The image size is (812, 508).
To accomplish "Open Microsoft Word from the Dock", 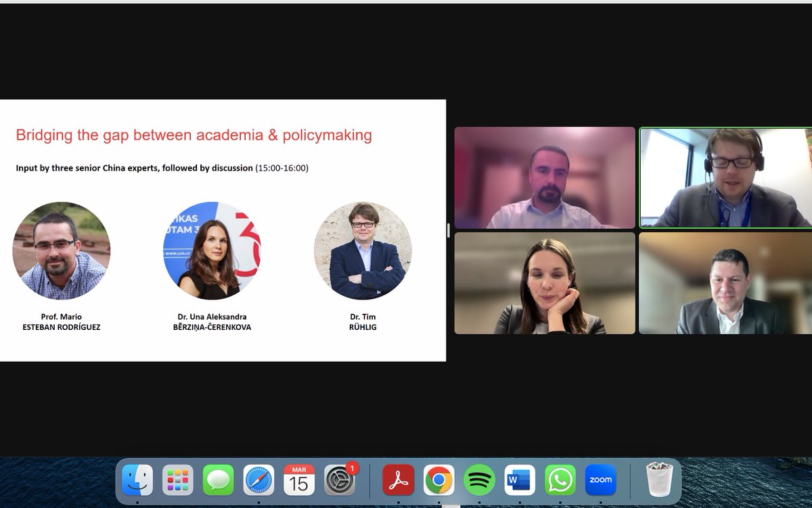I will pos(518,480).
